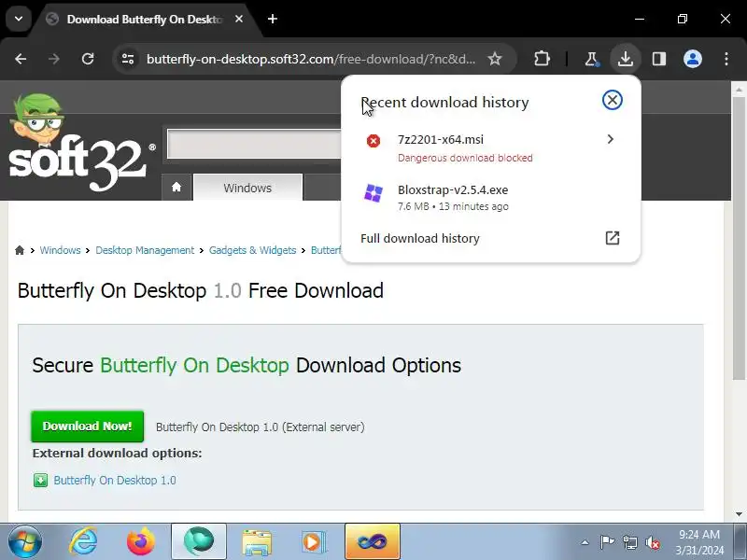Open the clock showing 9:24 AM
Screen dimensions: 747x560
click(699, 542)
